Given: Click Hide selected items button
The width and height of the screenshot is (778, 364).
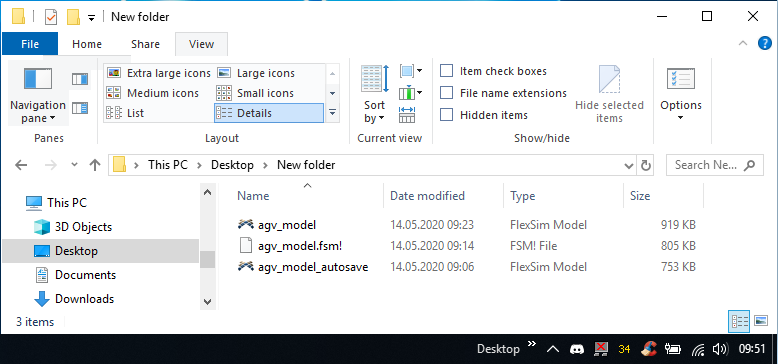Looking at the screenshot, I should coord(609,94).
